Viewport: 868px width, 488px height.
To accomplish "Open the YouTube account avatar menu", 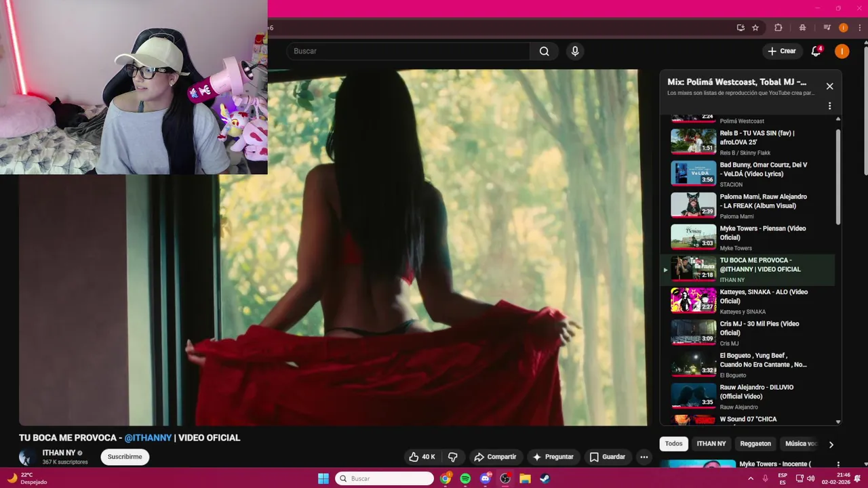I will click(842, 51).
